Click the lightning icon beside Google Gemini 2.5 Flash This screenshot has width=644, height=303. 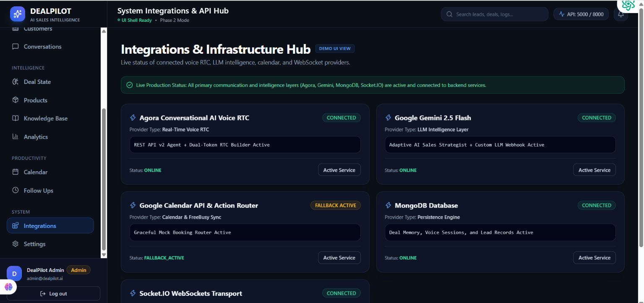pyautogui.click(x=388, y=118)
